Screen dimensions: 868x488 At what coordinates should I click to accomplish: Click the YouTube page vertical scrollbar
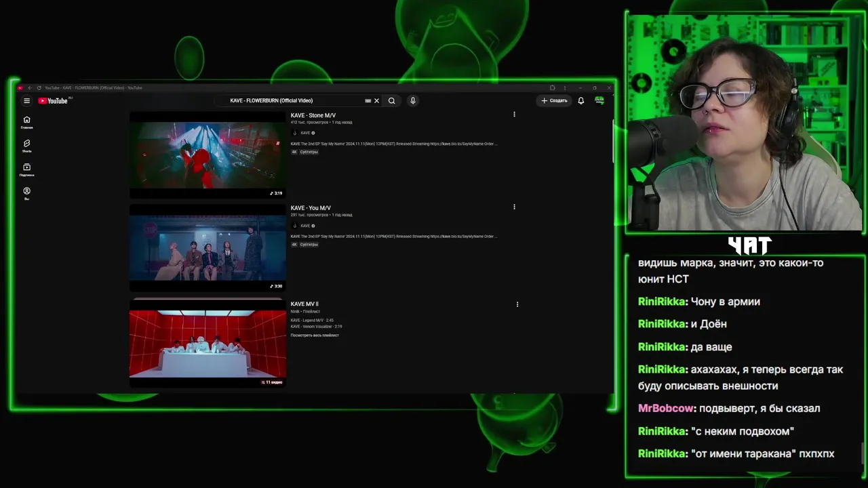pyautogui.click(x=613, y=142)
